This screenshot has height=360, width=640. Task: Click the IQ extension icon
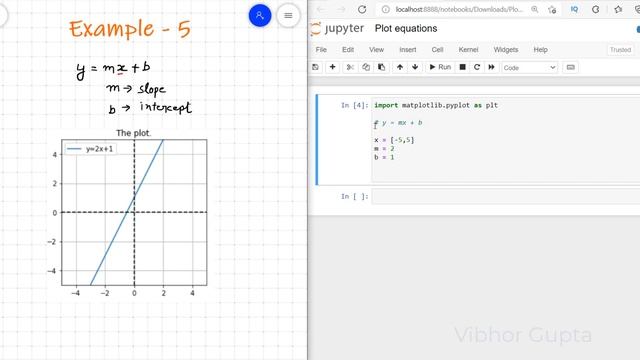tap(574, 9)
